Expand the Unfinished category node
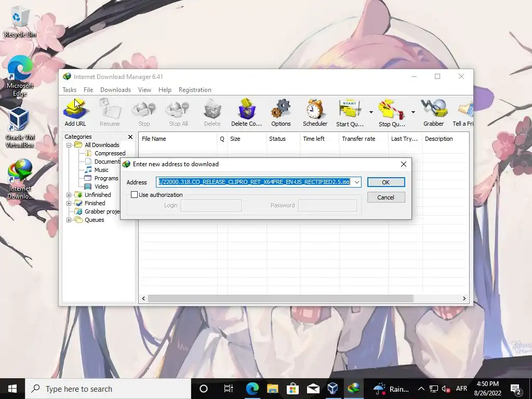This screenshot has width=532, height=399. [x=69, y=195]
